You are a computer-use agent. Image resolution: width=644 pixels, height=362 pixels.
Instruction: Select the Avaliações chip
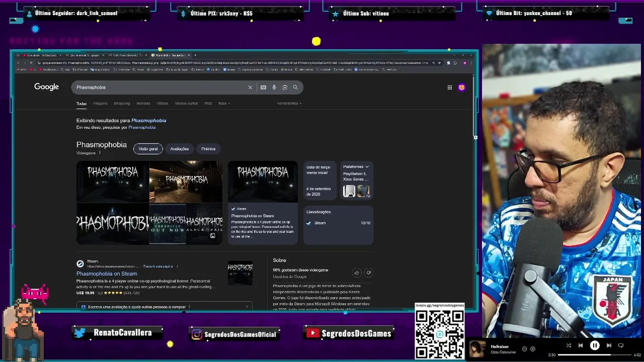pyautogui.click(x=180, y=149)
